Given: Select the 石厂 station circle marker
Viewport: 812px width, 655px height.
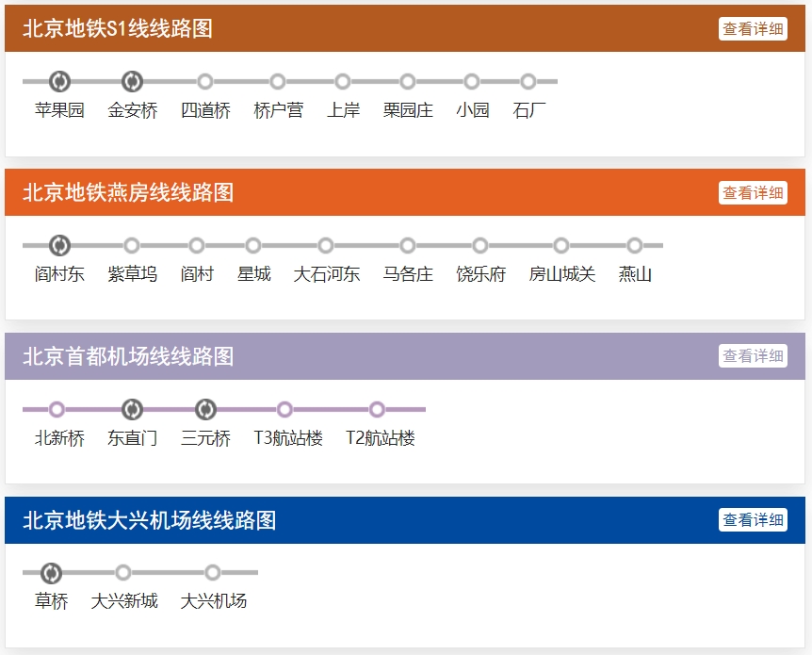Looking at the screenshot, I should coord(528,82).
